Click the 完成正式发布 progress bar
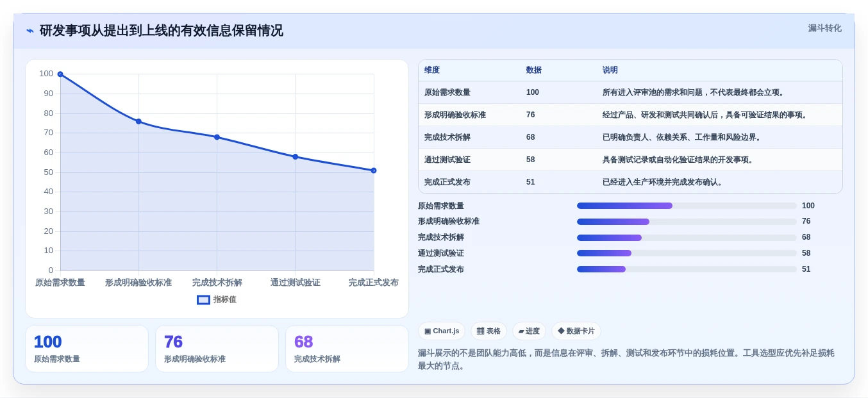 tap(687, 269)
